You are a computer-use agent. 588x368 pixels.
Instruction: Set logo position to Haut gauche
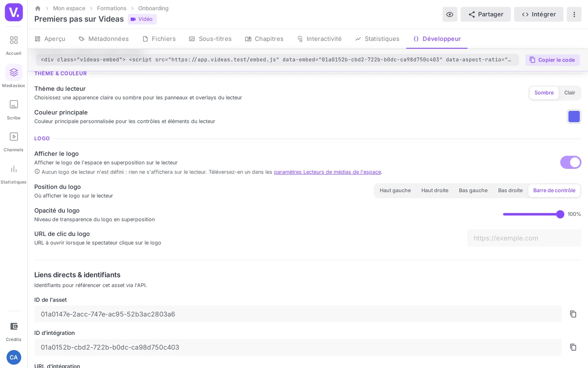(395, 191)
